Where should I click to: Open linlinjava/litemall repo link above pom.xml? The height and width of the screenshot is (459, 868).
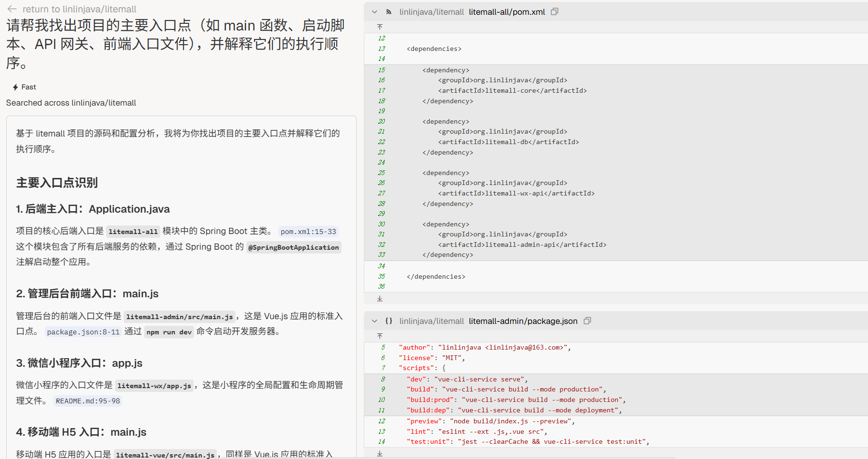point(431,12)
